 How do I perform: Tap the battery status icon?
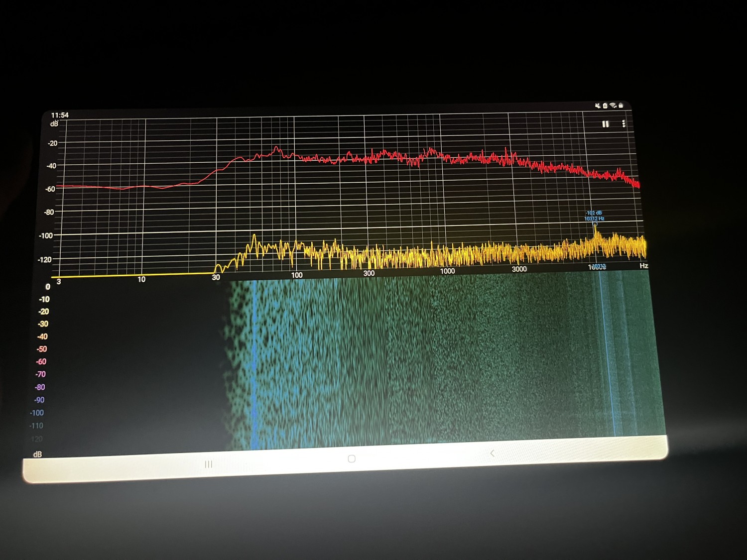[x=621, y=106]
